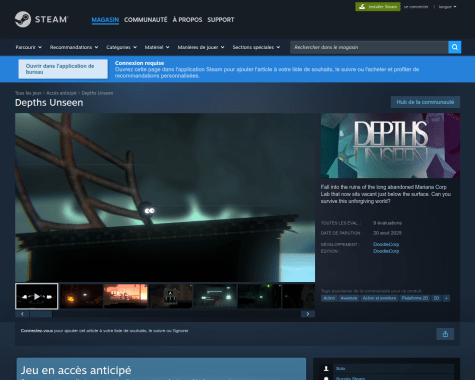
Task: Click the share icon button
Action: (445, 334)
